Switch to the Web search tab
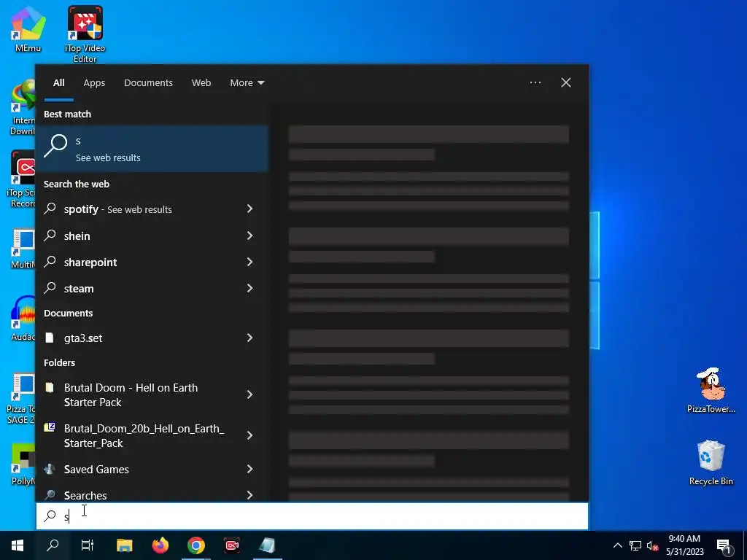 [201, 83]
